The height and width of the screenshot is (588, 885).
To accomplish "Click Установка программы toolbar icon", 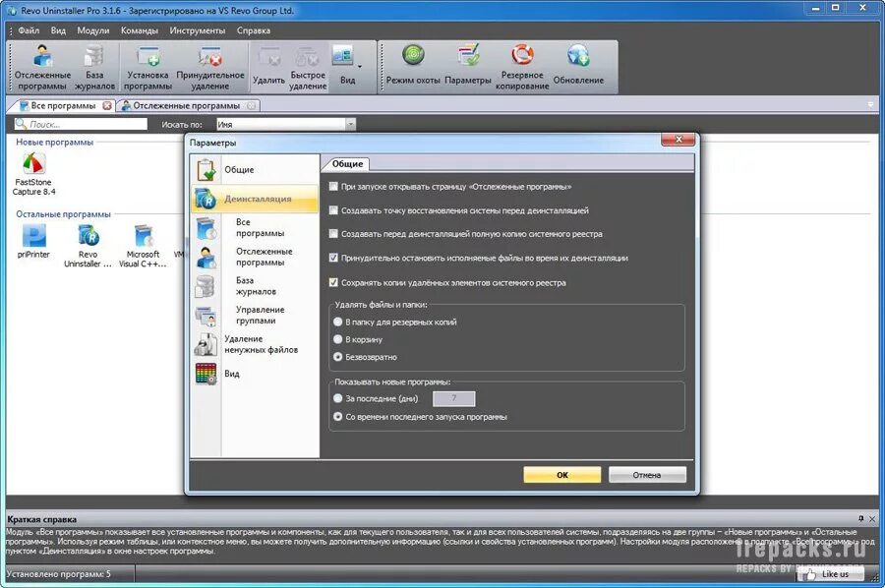I will point(147,68).
